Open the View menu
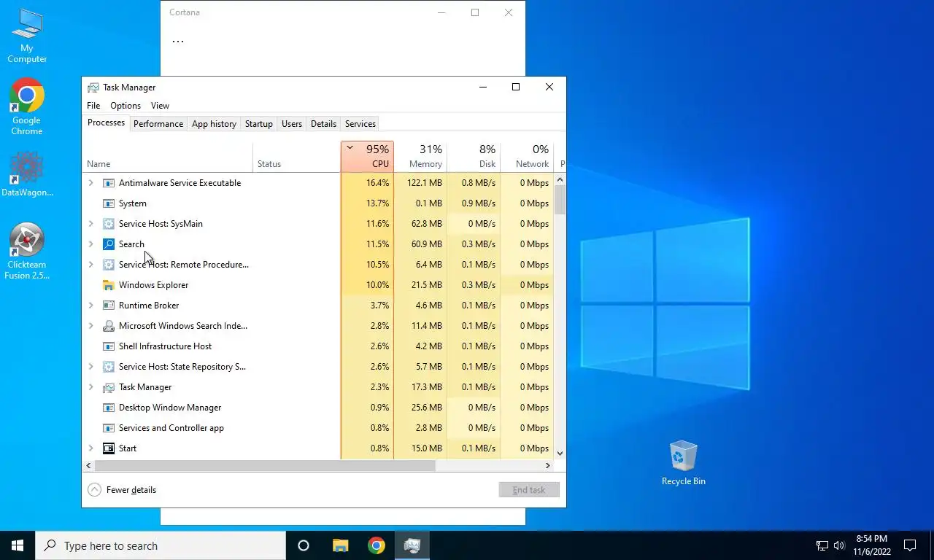Screen dimensions: 934x560 (160, 106)
